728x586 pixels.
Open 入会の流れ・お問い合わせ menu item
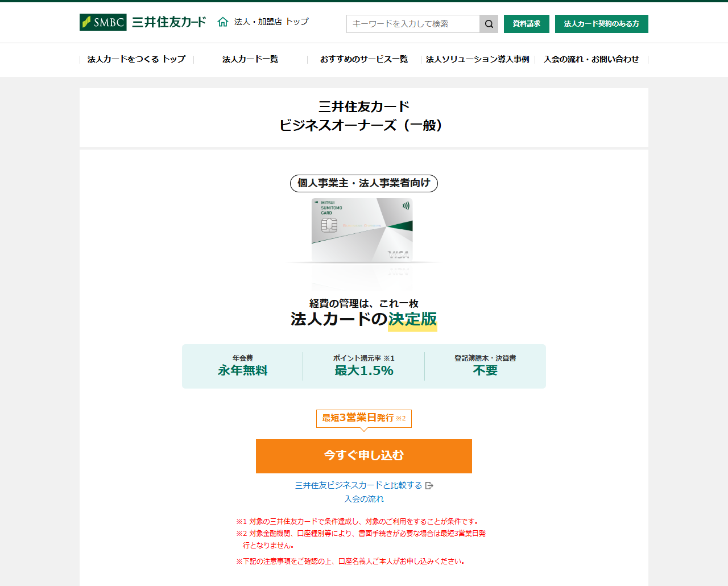click(x=591, y=59)
